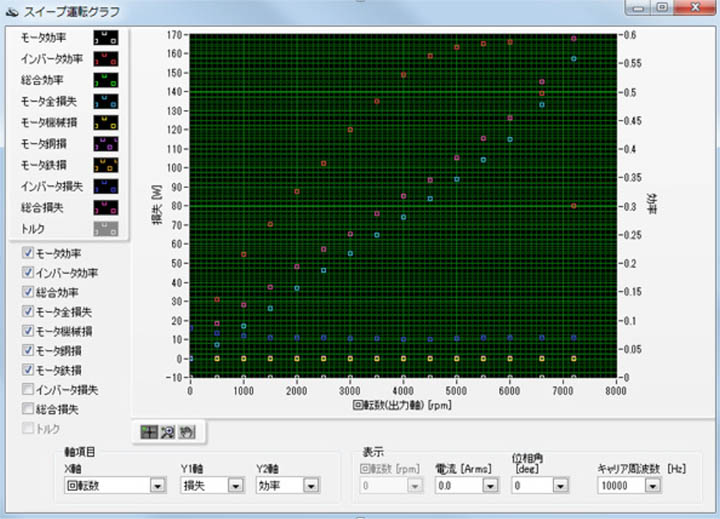Click the 軸項目 section label

click(80, 452)
